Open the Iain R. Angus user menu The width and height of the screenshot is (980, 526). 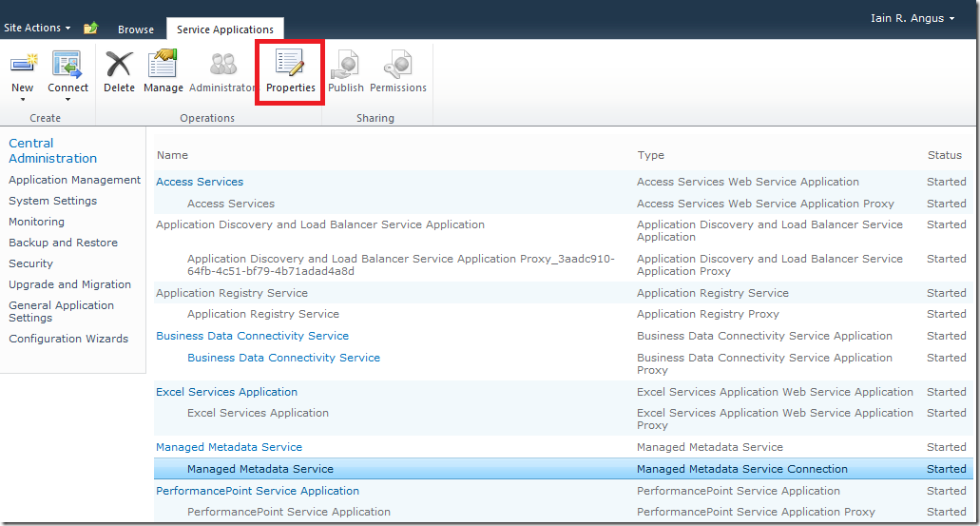pos(913,18)
